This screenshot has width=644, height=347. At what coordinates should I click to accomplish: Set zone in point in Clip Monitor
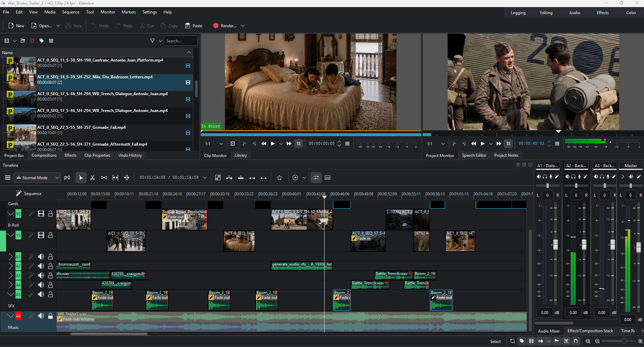point(244,144)
